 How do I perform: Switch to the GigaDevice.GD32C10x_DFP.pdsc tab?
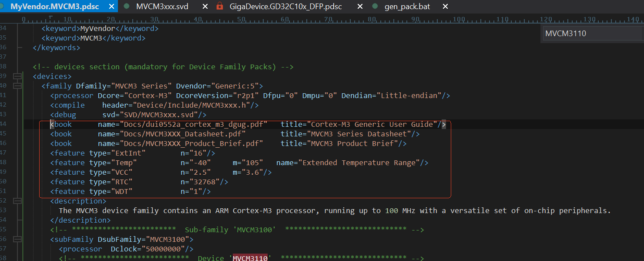(285, 7)
